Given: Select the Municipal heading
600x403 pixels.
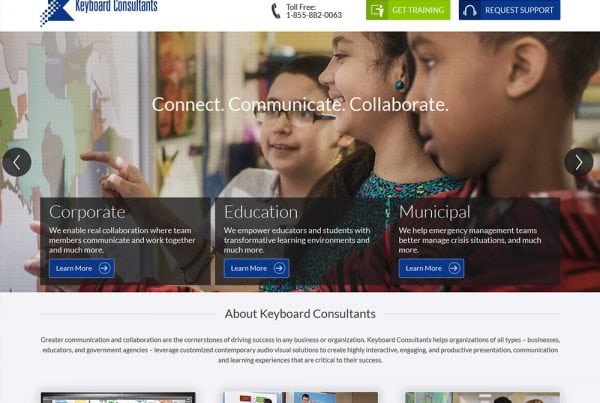Looking at the screenshot, I should 435,212.
